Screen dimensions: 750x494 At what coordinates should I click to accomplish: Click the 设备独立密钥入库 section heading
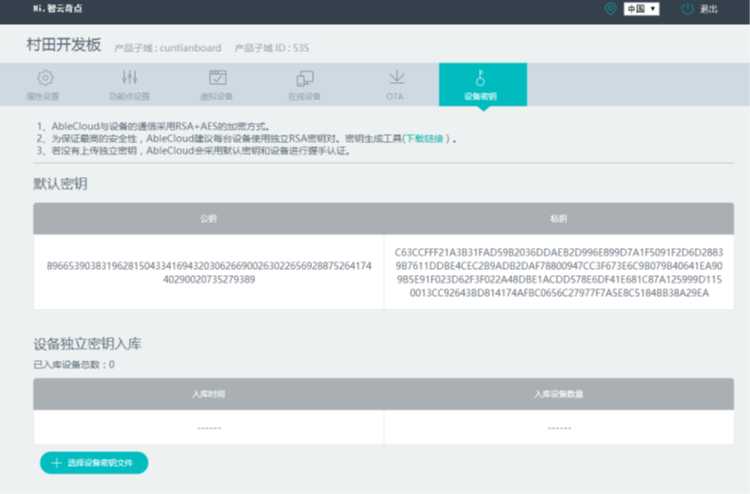point(88,343)
